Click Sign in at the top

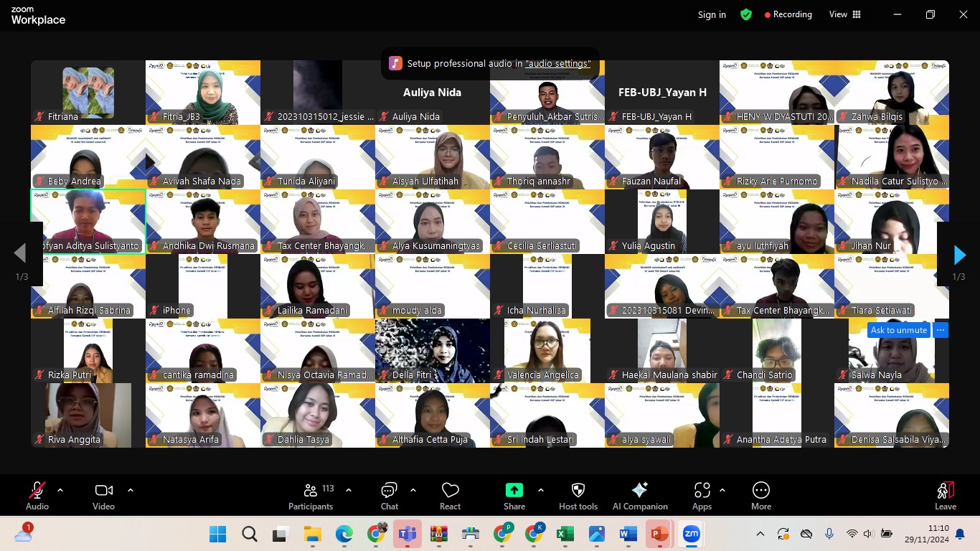click(x=712, y=14)
